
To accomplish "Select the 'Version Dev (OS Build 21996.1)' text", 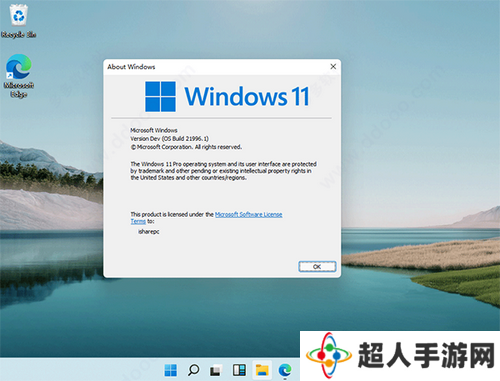I will coord(169,139).
